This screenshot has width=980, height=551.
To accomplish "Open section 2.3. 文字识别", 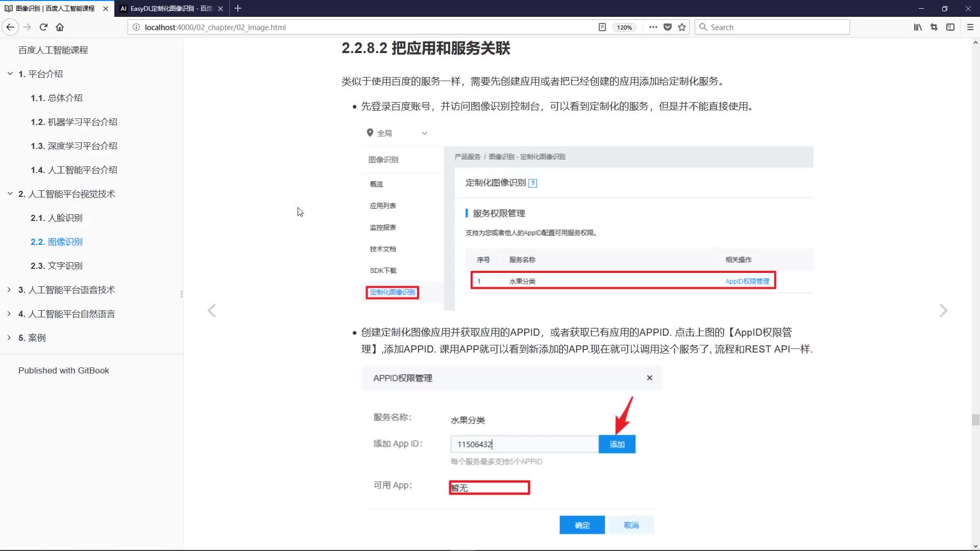I will tap(56, 266).
